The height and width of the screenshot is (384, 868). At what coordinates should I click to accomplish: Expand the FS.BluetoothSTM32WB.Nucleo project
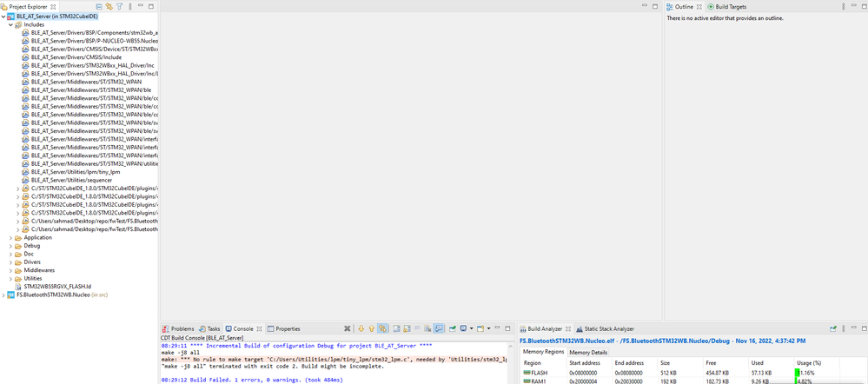pyautogui.click(x=4, y=295)
